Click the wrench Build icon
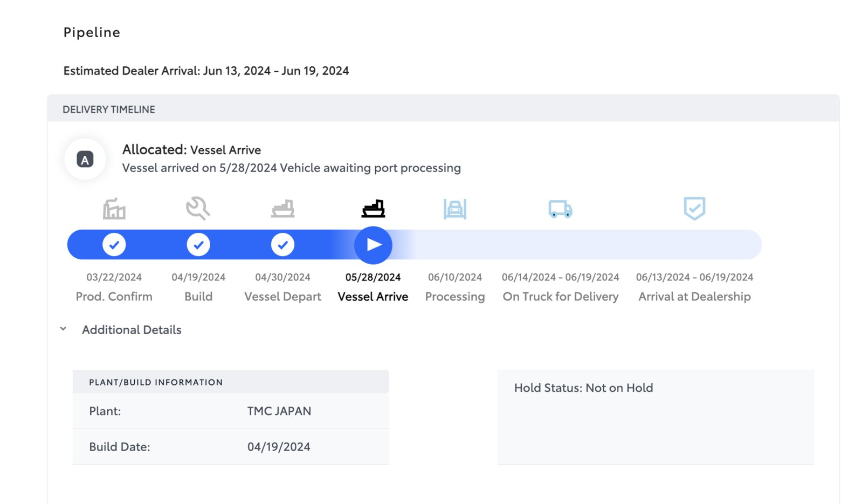The image size is (862, 504). 198,208
